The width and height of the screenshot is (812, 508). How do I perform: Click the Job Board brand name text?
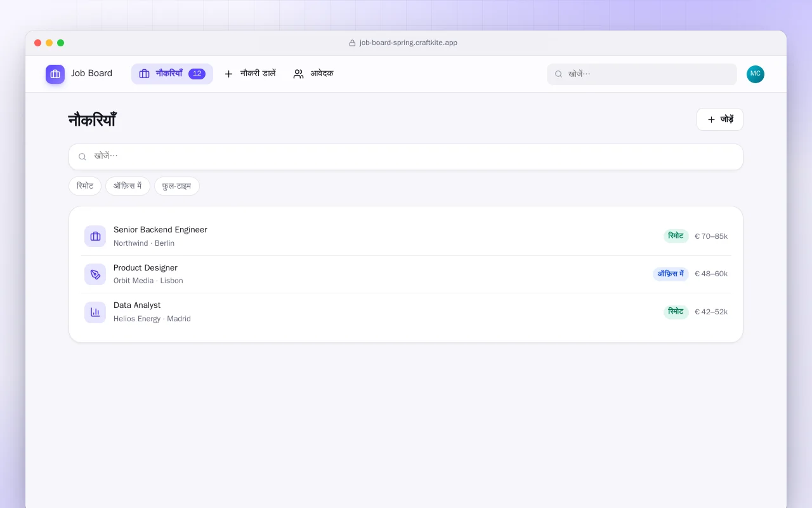pyautogui.click(x=91, y=74)
